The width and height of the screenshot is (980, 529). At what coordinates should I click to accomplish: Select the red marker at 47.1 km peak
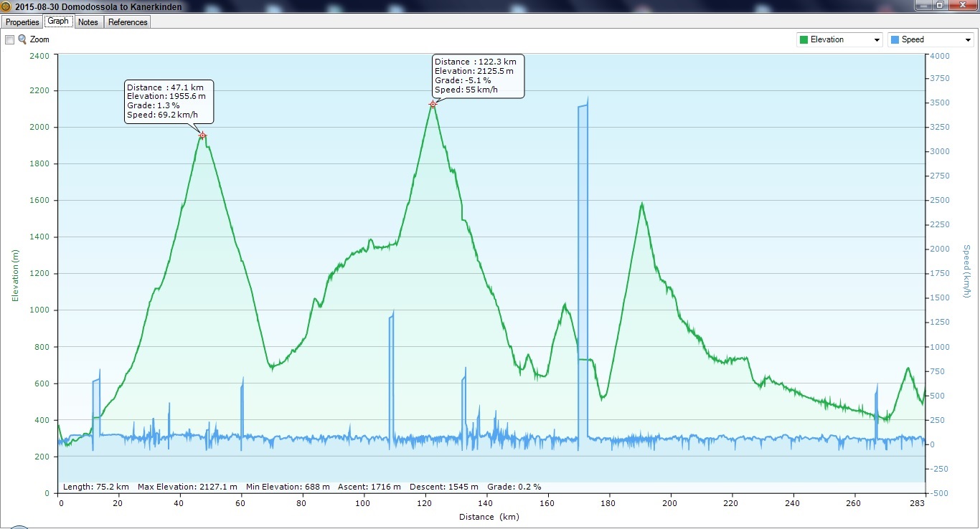tap(202, 135)
